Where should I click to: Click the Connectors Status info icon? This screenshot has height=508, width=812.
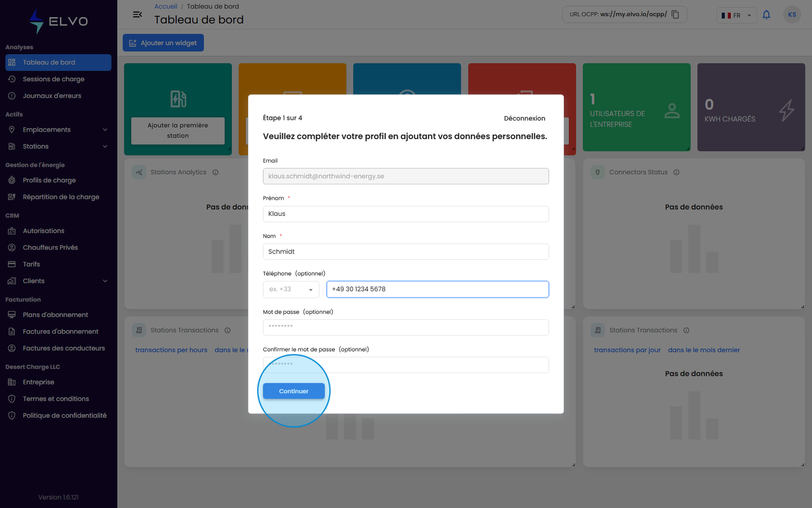tap(676, 172)
